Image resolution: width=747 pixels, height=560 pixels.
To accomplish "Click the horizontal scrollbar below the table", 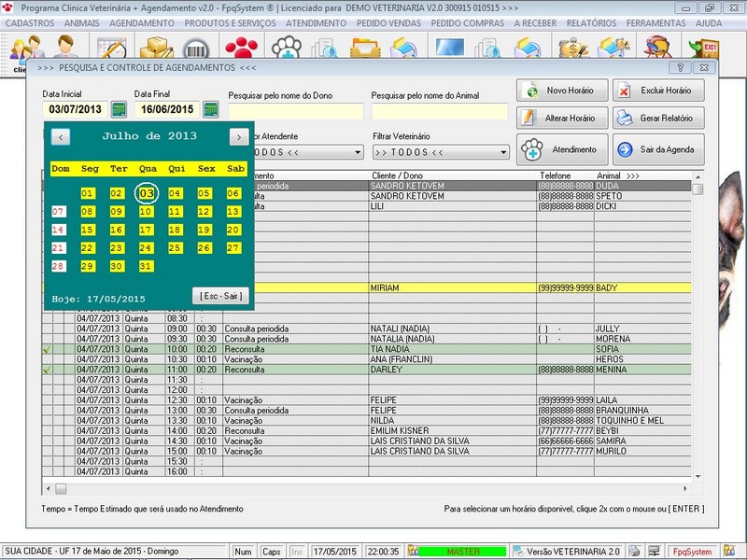I will (373, 489).
